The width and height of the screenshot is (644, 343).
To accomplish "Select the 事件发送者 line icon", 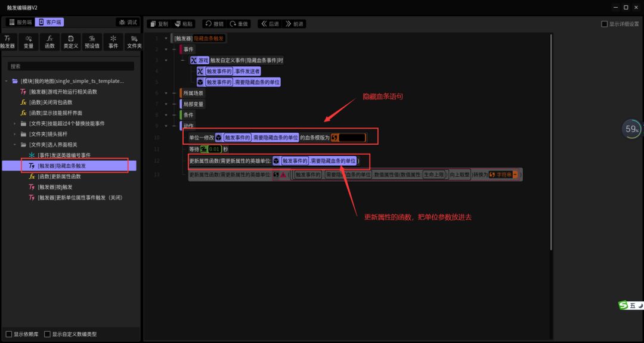I will (x=200, y=71).
